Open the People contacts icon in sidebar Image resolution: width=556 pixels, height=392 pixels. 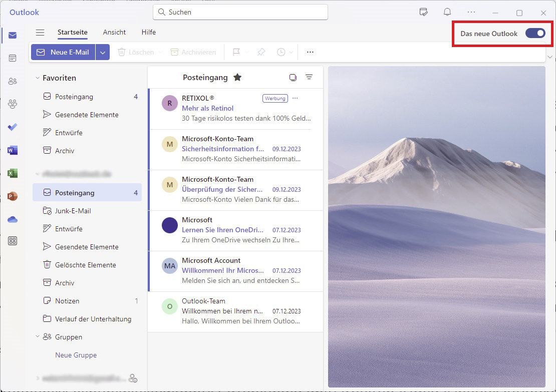(13, 81)
